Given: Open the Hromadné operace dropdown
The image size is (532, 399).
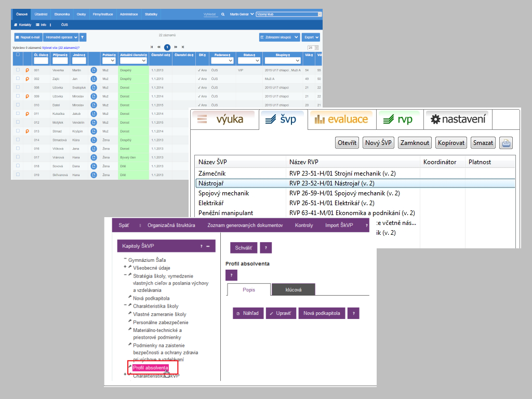Looking at the screenshot, I should (x=61, y=37).
